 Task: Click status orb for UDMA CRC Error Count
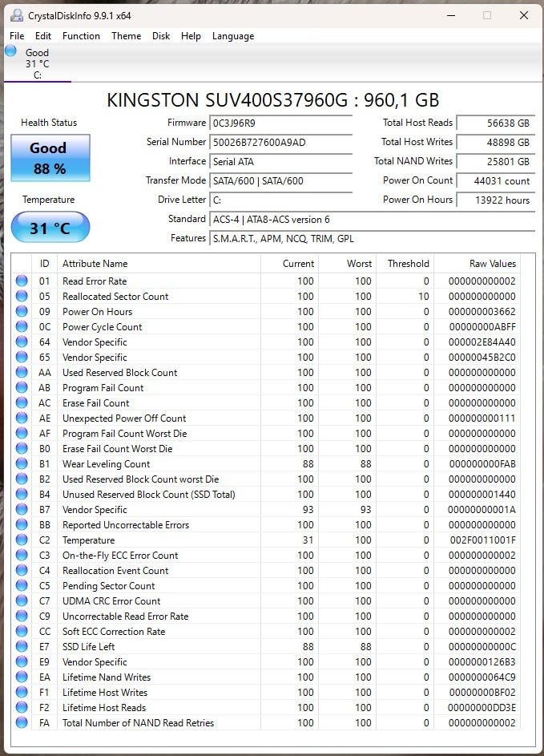click(x=22, y=600)
